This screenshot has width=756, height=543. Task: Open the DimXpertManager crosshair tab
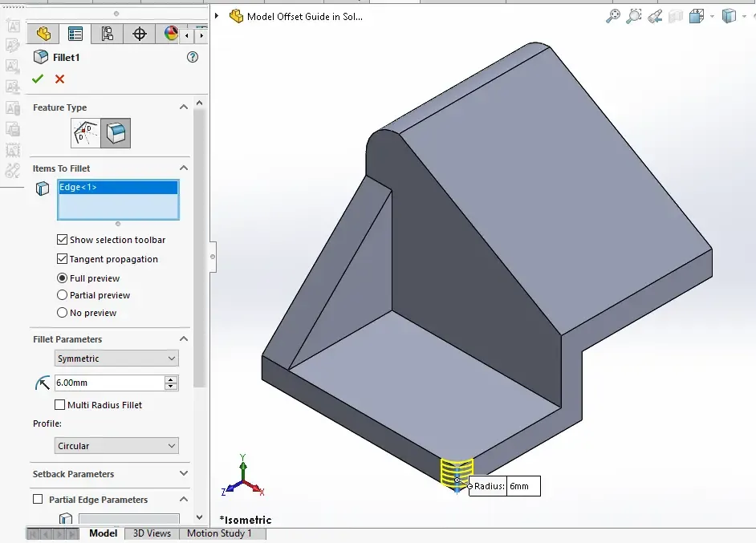140,34
